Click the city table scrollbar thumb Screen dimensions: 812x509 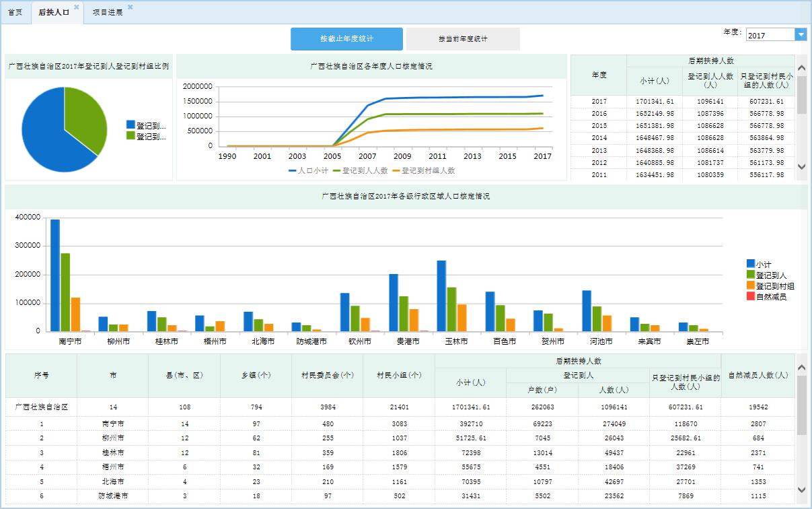coord(801,404)
